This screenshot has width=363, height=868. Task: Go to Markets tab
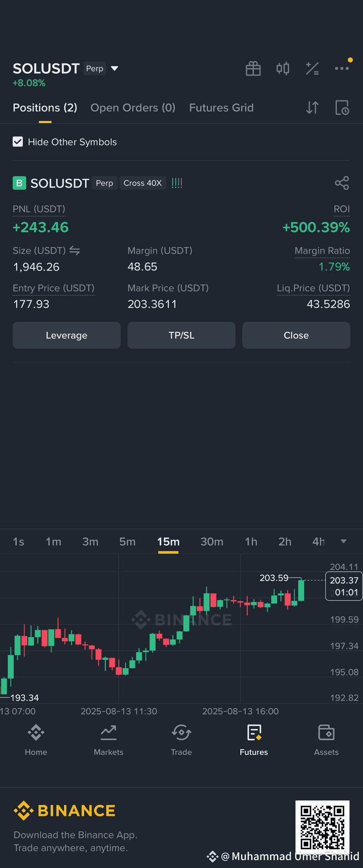coord(108,740)
